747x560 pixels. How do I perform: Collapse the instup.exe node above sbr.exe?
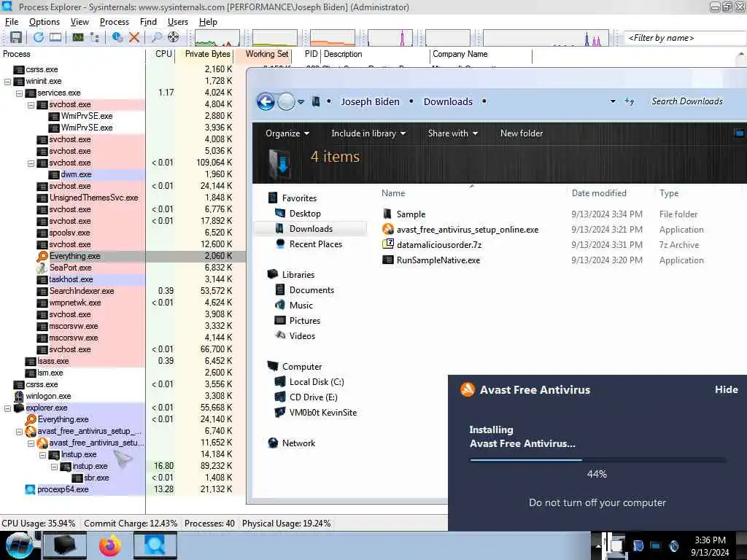tap(54, 467)
